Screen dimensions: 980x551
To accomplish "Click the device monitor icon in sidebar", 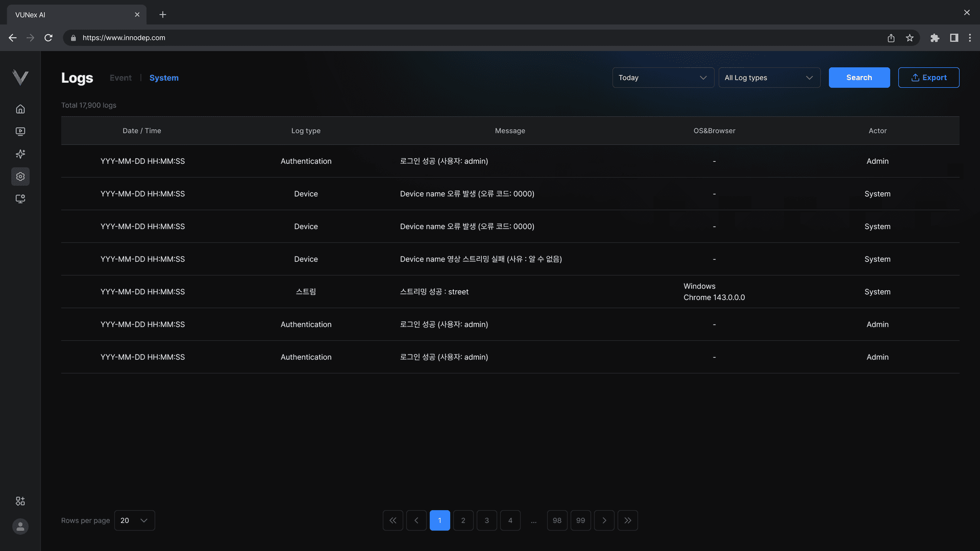I will click(20, 199).
